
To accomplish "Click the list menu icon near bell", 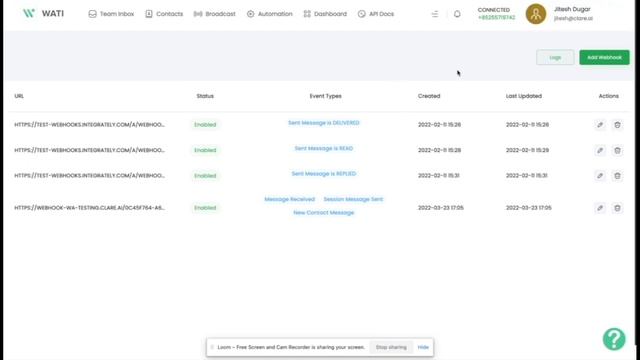I will pos(435,14).
